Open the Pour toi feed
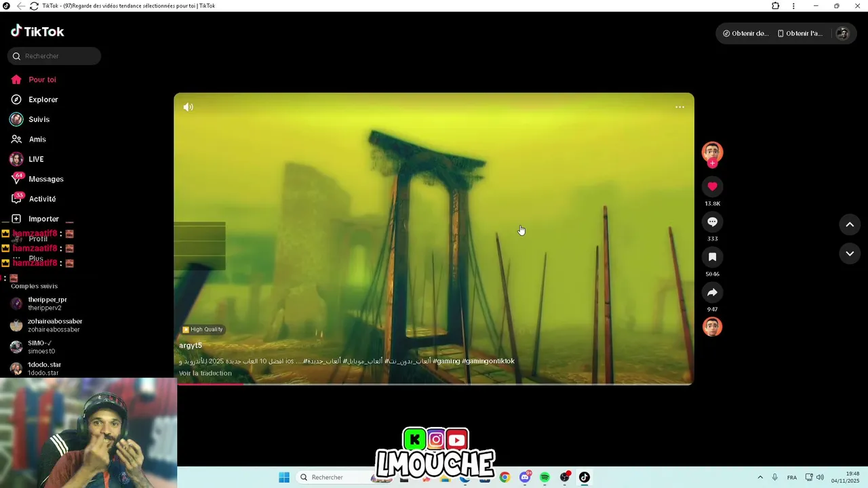Image resolution: width=868 pixels, height=488 pixels. 33,79
